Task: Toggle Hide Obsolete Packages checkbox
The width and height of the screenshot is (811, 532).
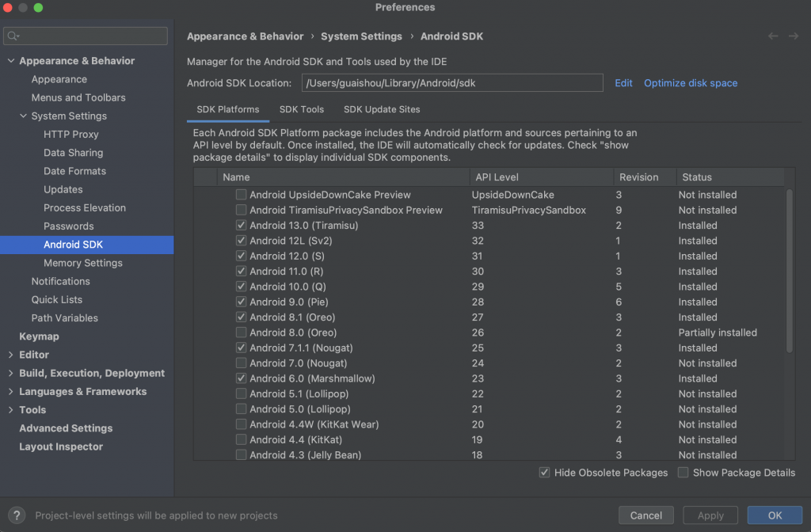Action: (x=544, y=472)
